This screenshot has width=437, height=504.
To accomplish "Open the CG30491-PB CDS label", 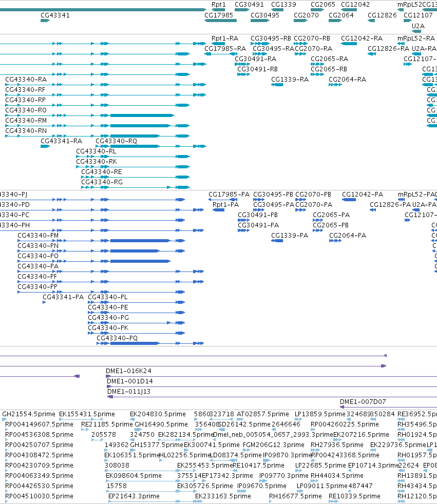I will point(258,215).
